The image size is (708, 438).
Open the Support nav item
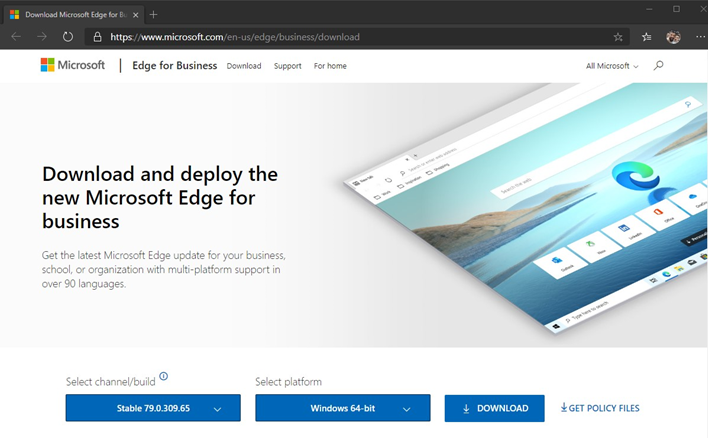click(x=288, y=66)
